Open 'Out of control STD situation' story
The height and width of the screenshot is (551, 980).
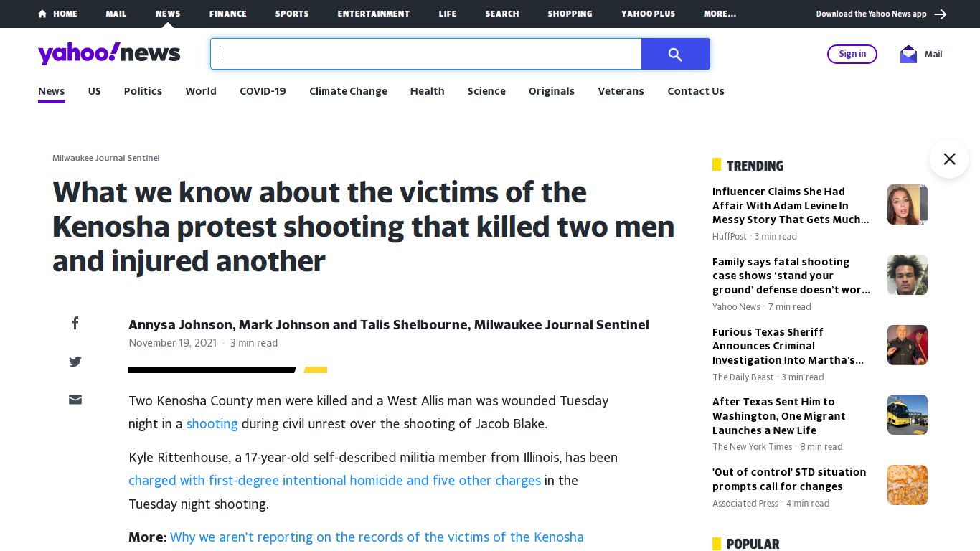click(789, 479)
